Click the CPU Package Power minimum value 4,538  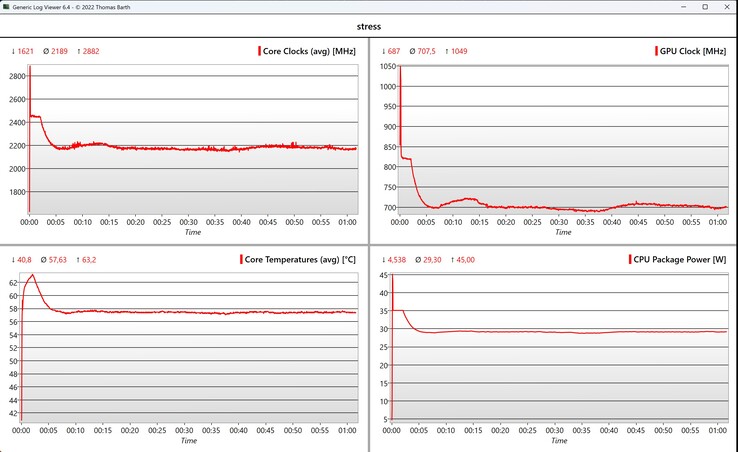pos(394,260)
